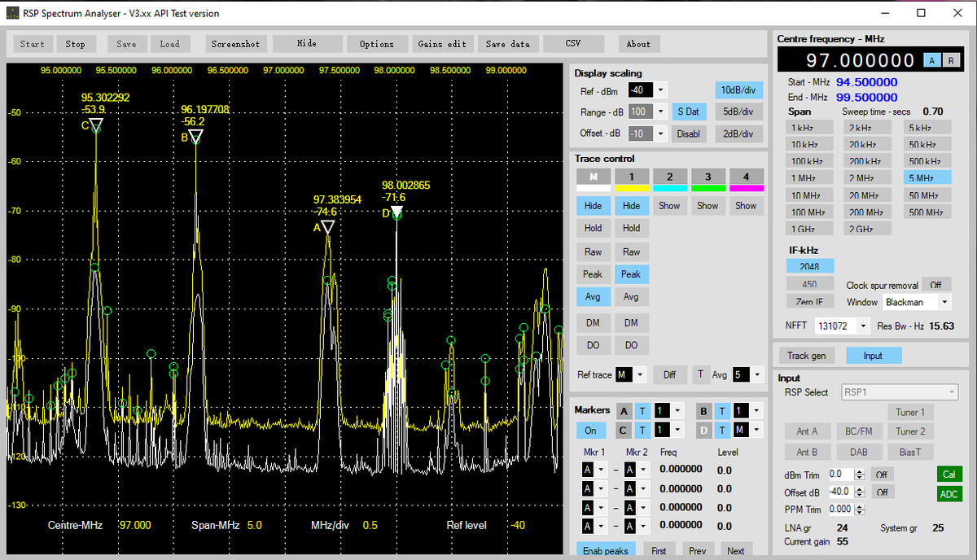
Task: Click the CSV button
Action: [x=573, y=44]
